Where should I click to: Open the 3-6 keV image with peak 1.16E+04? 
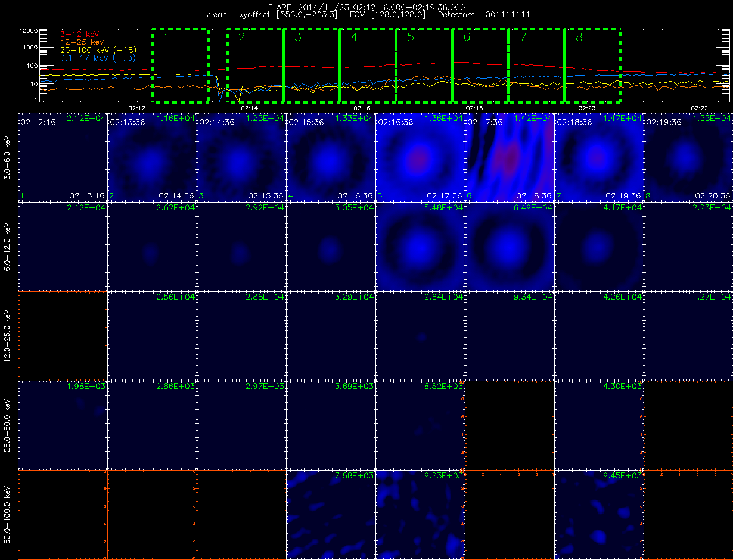pos(152,157)
